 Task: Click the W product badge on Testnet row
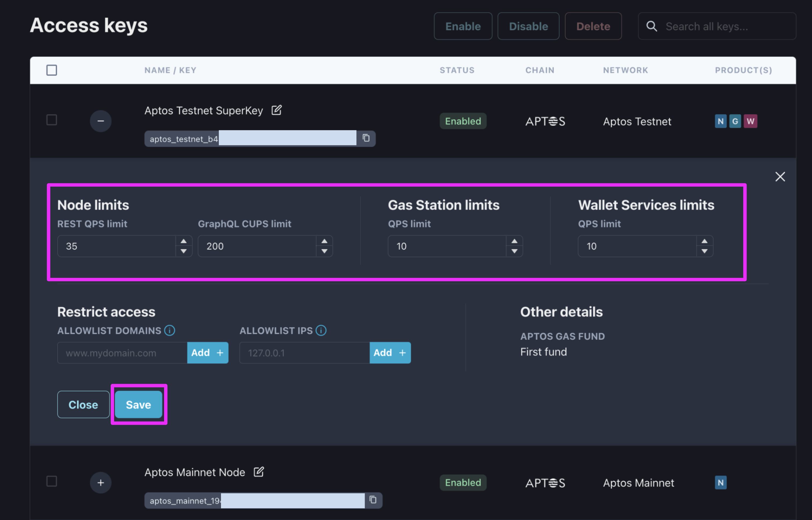click(750, 121)
